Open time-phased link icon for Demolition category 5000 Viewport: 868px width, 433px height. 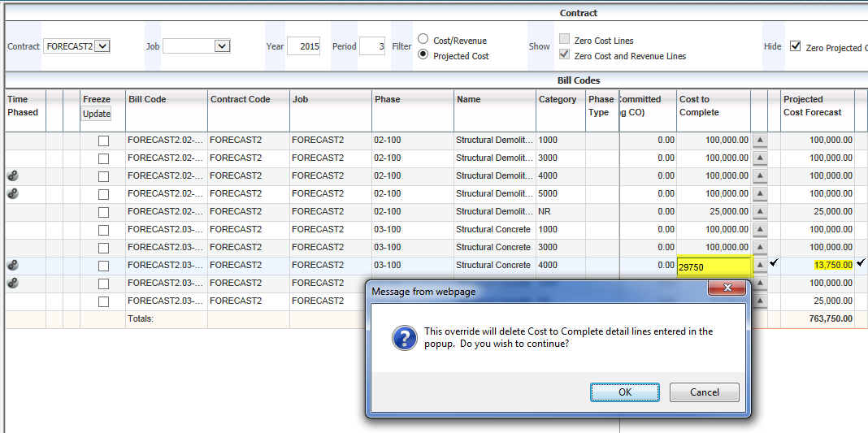point(13,193)
